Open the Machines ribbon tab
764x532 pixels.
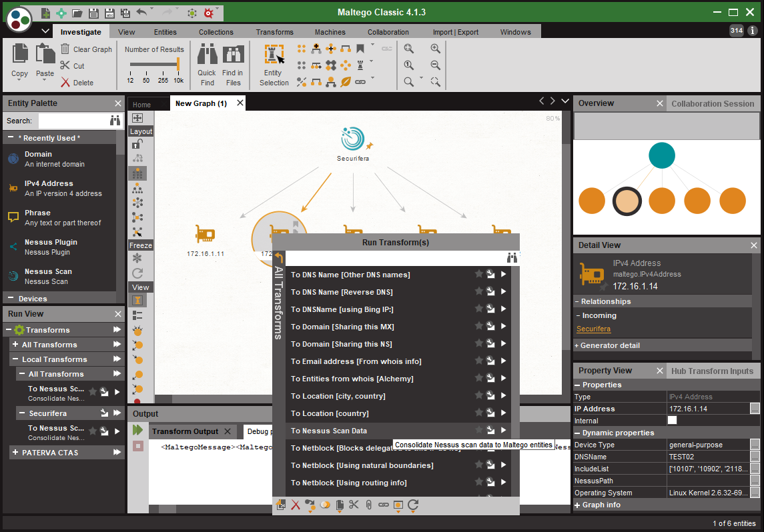click(x=330, y=31)
